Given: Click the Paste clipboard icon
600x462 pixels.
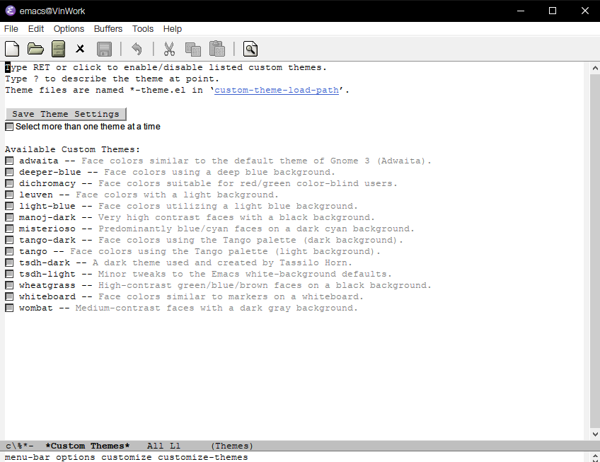Looking at the screenshot, I should tap(216, 49).
